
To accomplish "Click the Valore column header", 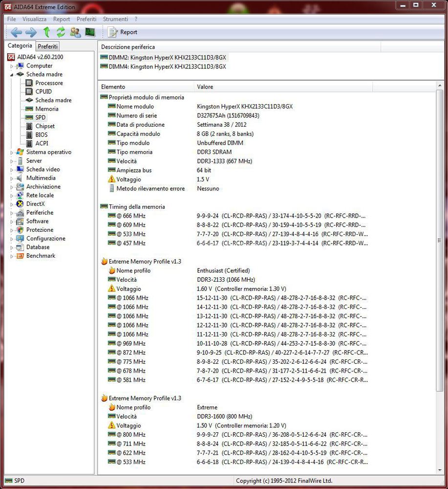I will [x=283, y=87].
